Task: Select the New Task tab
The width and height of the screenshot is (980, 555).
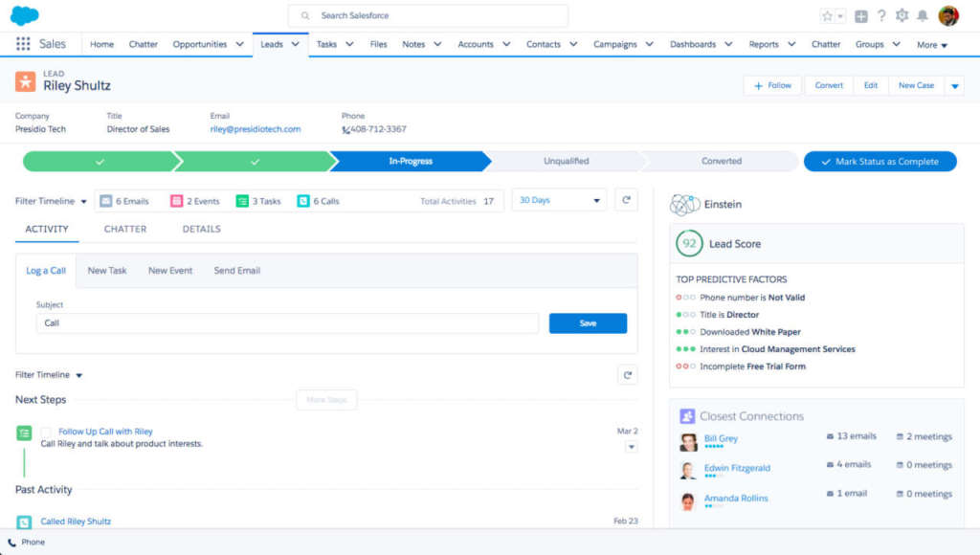Action: click(x=107, y=271)
